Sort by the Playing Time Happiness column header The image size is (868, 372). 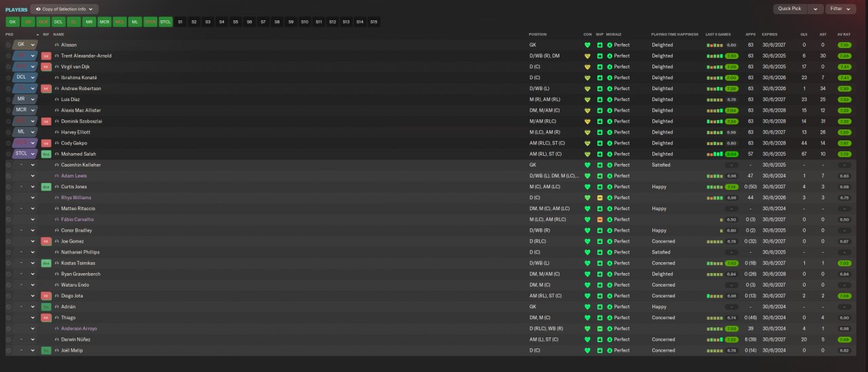point(674,34)
